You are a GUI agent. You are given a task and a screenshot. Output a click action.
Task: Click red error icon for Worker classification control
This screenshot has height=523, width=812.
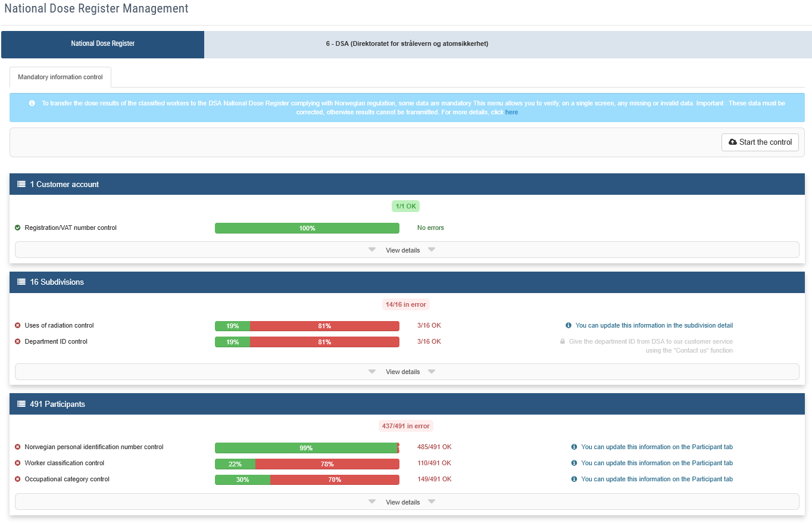pyautogui.click(x=18, y=463)
